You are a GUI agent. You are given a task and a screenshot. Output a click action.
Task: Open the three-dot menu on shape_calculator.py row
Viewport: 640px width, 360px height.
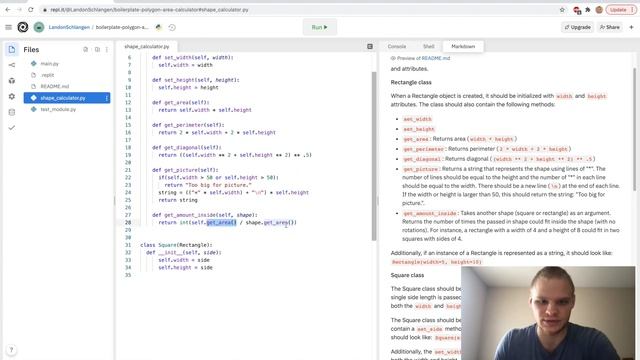[x=107, y=98]
